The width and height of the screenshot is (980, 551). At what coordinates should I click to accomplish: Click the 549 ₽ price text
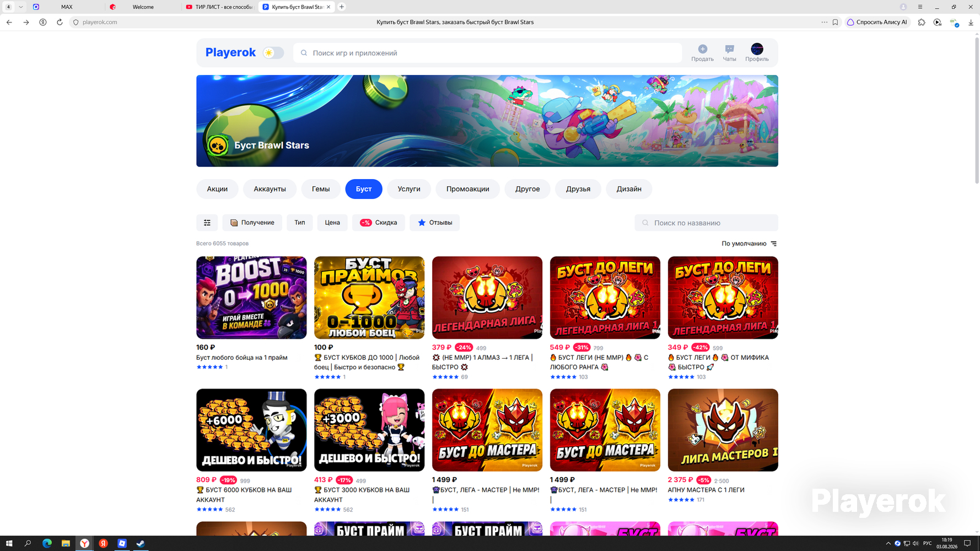560,347
